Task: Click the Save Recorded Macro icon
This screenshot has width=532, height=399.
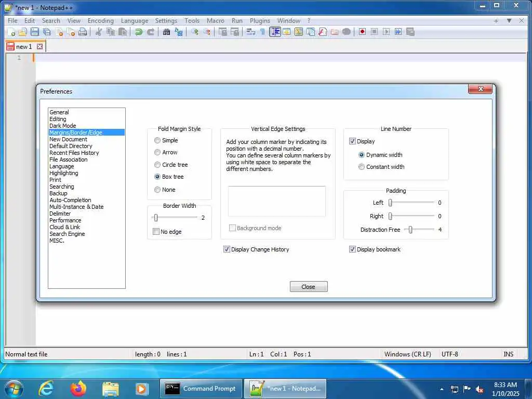Action: (x=410, y=32)
